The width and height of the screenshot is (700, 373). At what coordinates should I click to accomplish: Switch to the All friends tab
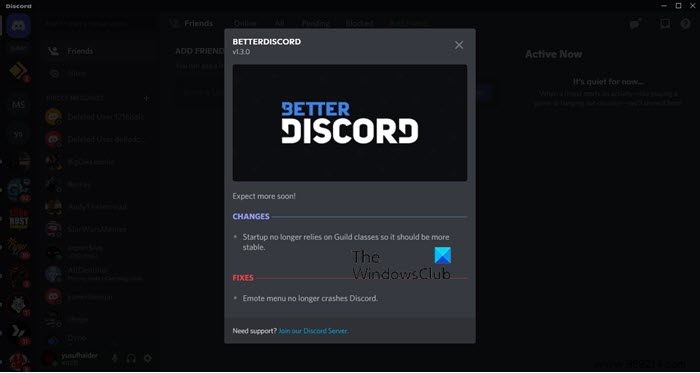tap(279, 23)
